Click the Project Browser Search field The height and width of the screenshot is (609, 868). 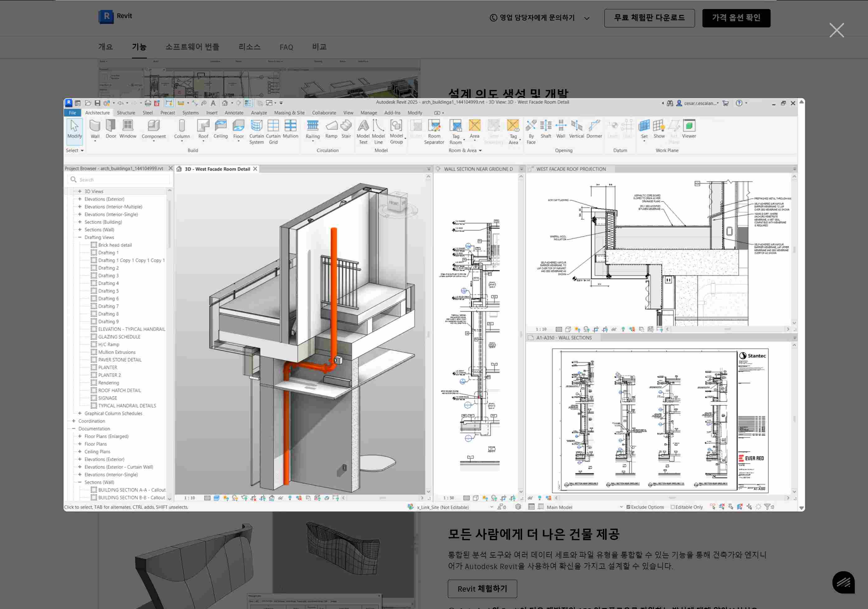tap(119, 180)
